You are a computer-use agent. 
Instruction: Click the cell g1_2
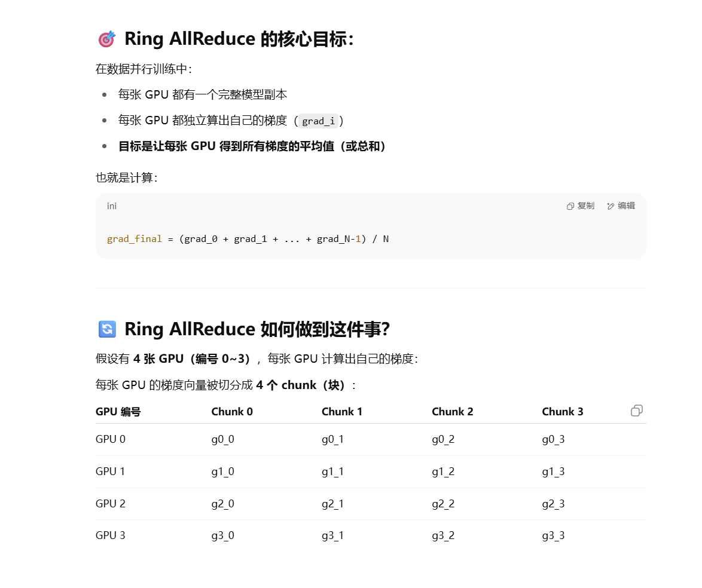pos(442,471)
